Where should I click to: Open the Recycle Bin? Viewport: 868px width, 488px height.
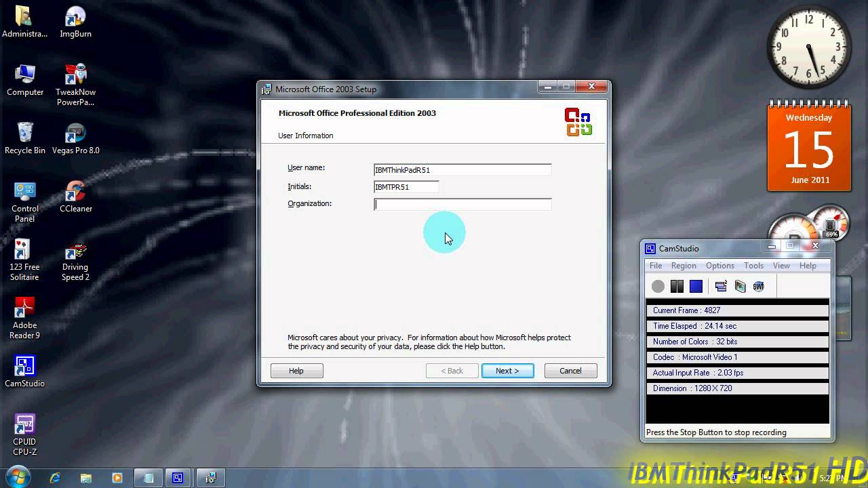tap(25, 138)
